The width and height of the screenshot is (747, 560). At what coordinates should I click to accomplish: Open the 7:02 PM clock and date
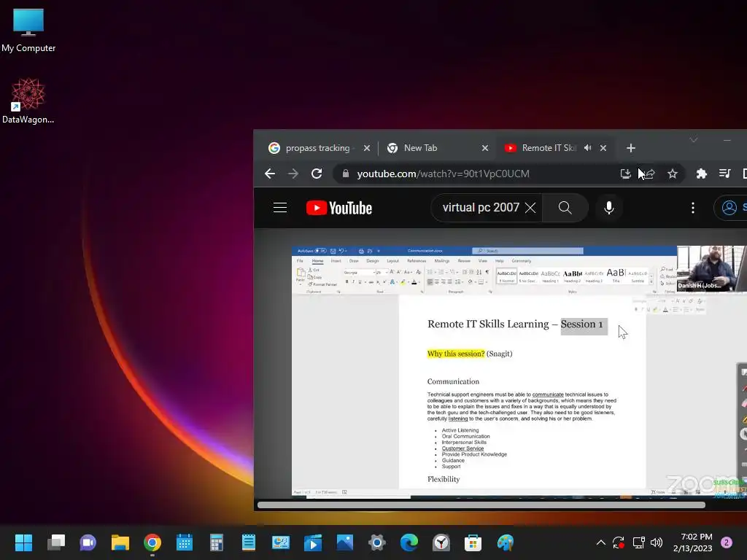tap(693, 542)
